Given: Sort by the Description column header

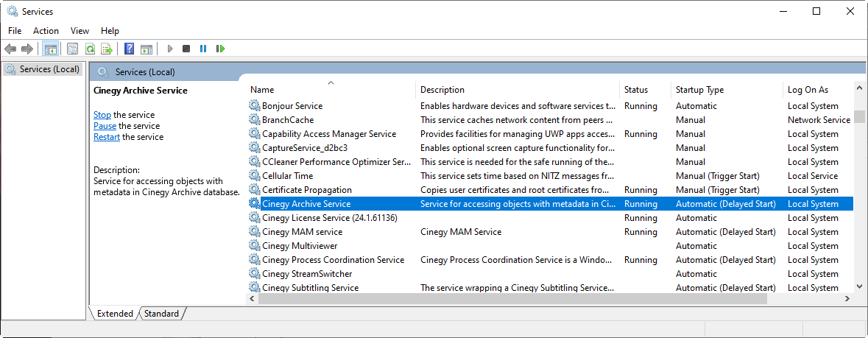Looking at the screenshot, I should (518, 90).
